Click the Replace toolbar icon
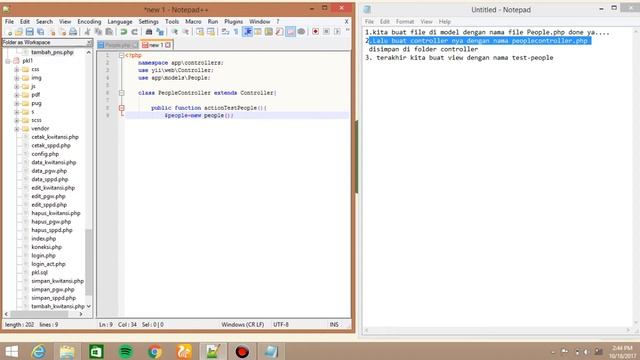Viewport: 640px width, 360px height. click(x=160, y=32)
